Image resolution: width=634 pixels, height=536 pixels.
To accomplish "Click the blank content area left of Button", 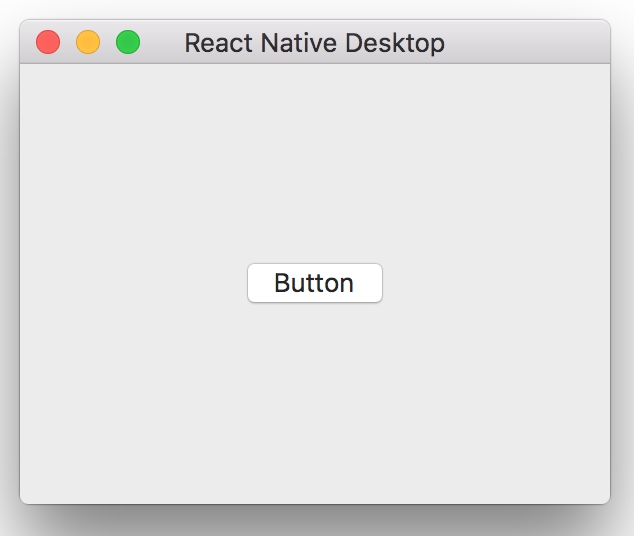I will tap(133, 283).
